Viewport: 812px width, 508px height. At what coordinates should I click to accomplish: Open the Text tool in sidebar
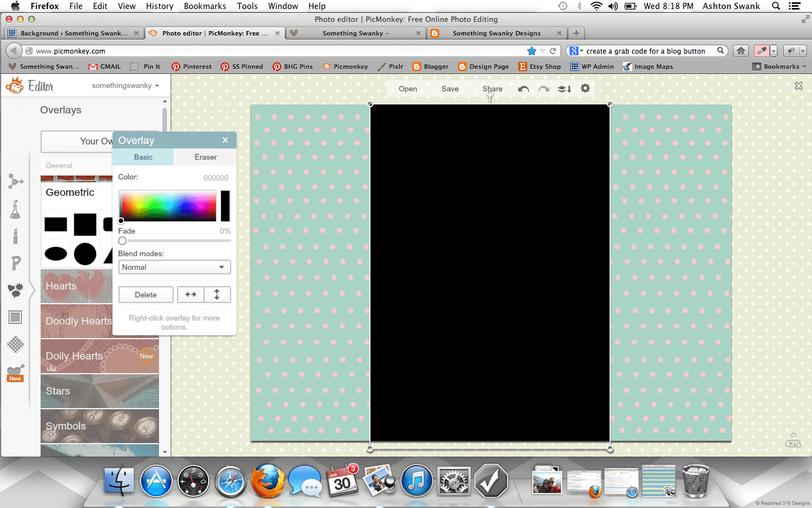[x=15, y=263]
